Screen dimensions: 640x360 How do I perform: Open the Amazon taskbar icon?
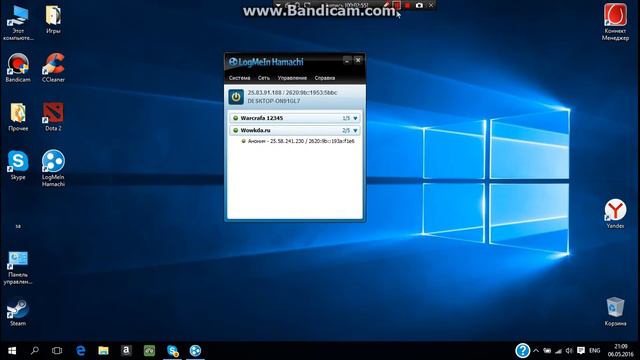[x=126, y=351]
